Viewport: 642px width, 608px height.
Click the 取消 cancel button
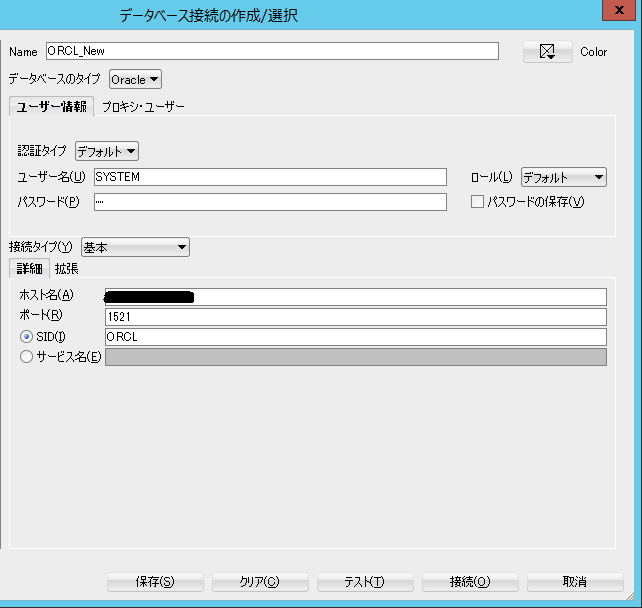[575, 582]
